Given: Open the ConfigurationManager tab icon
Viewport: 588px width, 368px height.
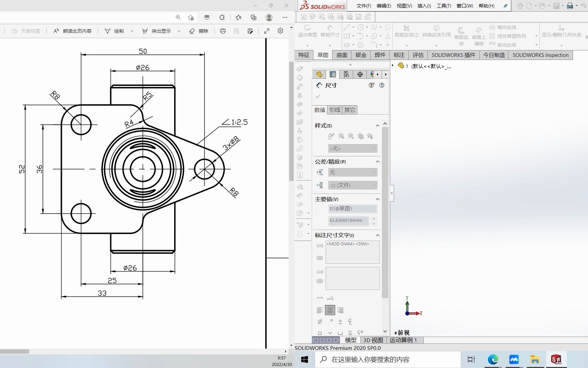Looking at the screenshot, I should [x=346, y=74].
